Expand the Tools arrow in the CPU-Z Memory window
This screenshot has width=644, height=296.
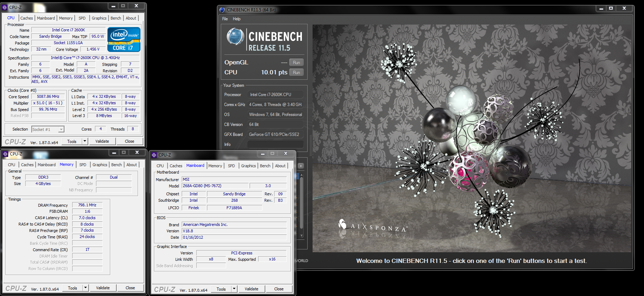click(x=85, y=288)
